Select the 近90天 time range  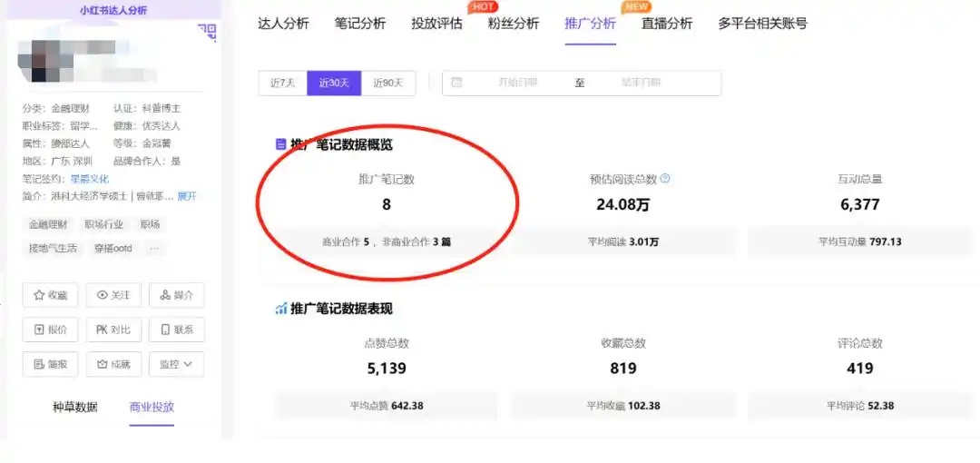(388, 84)
